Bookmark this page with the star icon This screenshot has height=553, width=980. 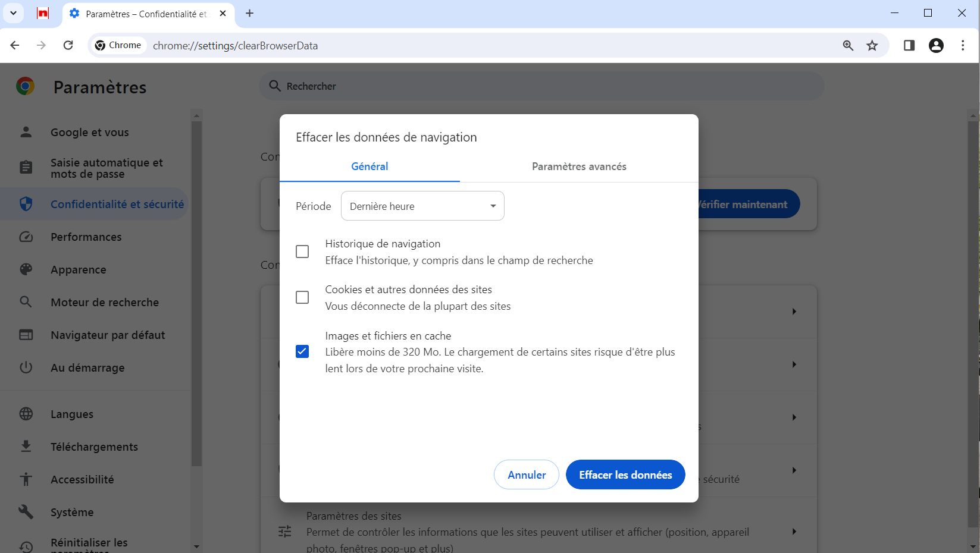pyautogui.click(x=872, y=45)
